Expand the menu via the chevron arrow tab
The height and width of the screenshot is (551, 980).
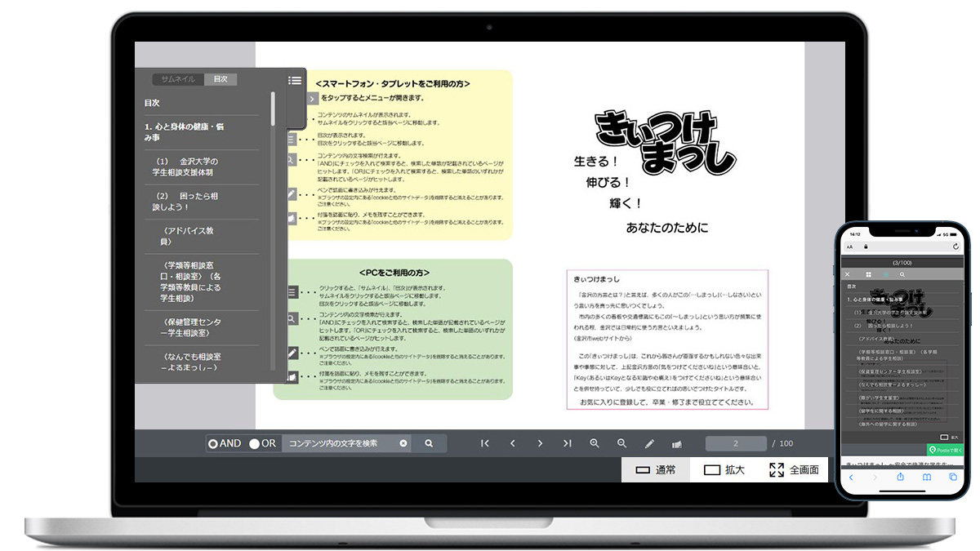pyautogui.click(x=312, y=99)
